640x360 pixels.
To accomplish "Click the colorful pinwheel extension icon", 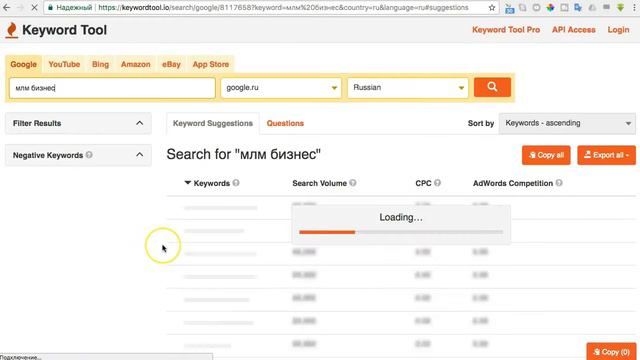I will 551,7.
